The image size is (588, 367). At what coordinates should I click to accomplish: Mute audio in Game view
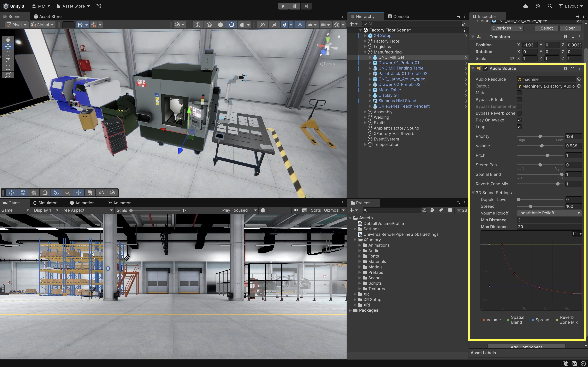pos(296,210)
